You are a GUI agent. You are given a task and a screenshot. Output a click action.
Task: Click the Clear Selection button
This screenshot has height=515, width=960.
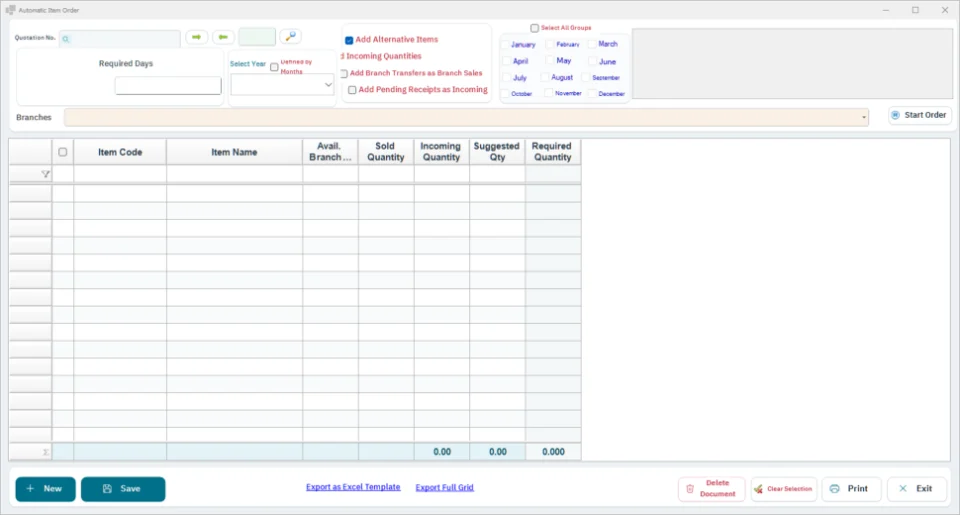[x=784, y=489]
